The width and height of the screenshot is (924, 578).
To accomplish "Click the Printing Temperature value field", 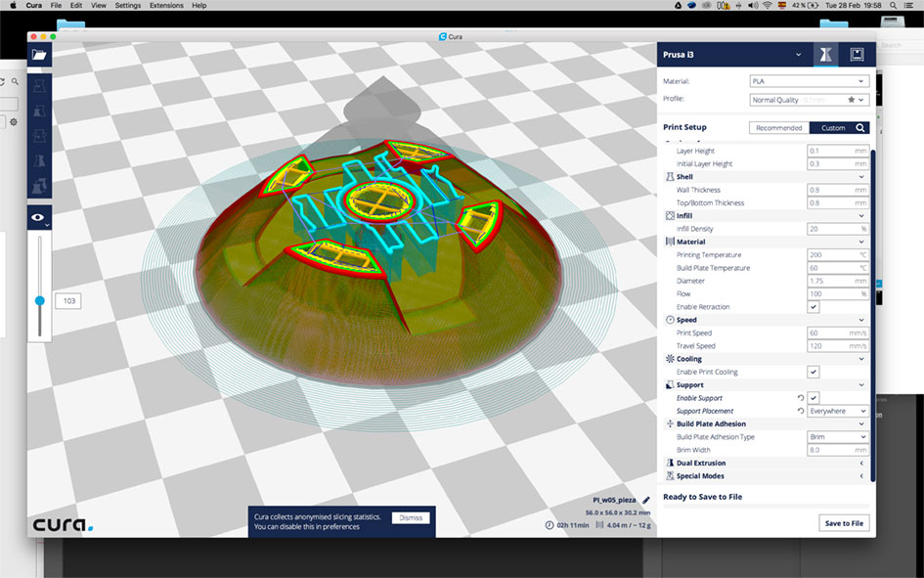I will coord(837,255).
